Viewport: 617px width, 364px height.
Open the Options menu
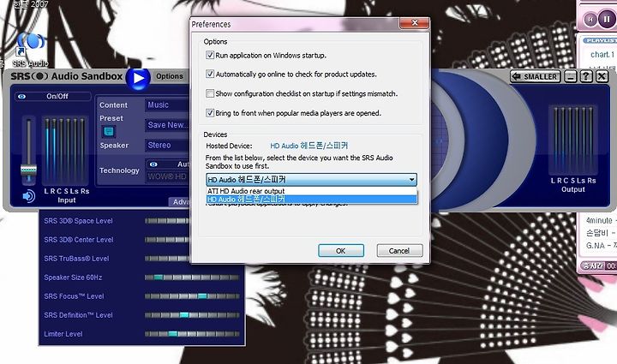pos(170,76)
